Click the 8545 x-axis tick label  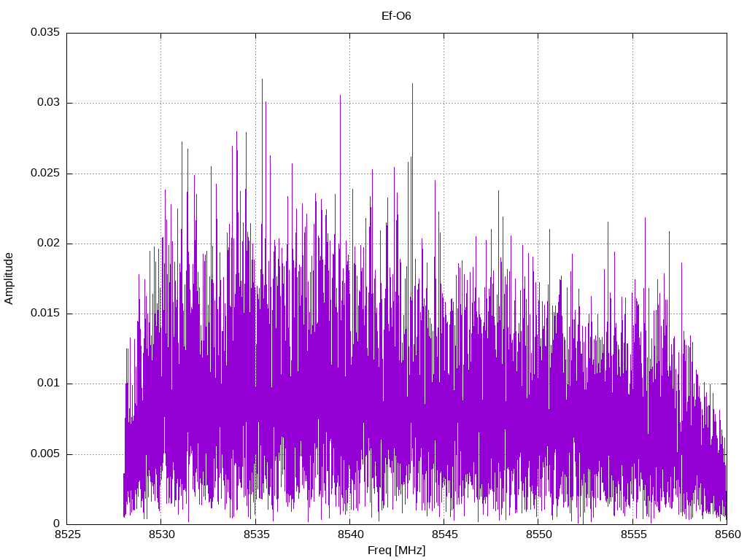(x=445, y=534)
